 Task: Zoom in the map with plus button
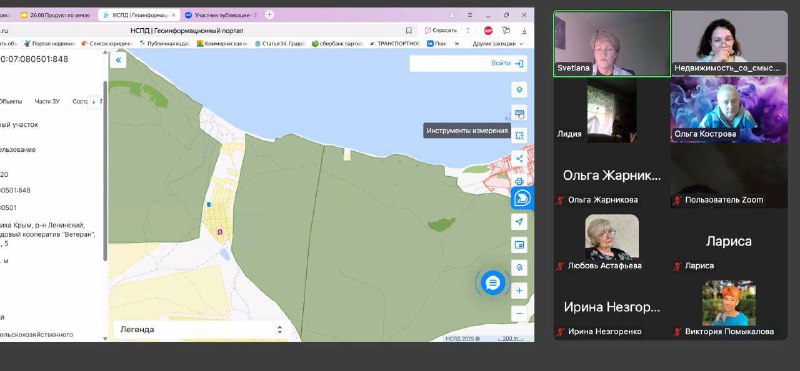pos(519,291)
